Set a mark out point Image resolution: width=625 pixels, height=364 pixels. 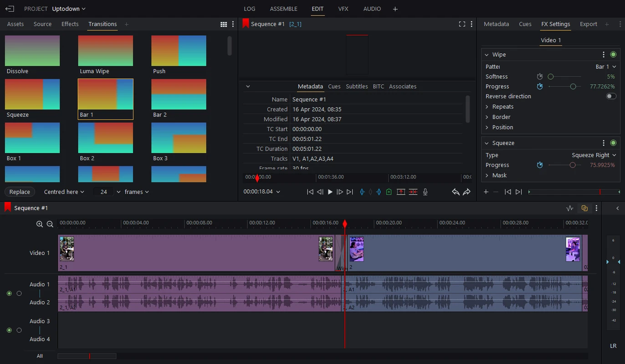(x=379, y=192)
